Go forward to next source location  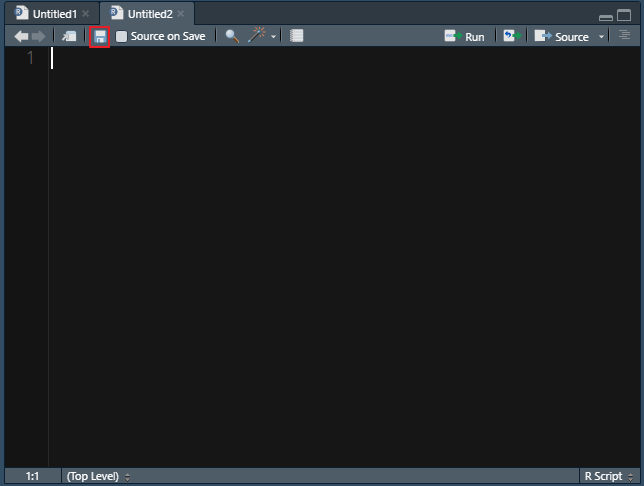coord(38,37)
